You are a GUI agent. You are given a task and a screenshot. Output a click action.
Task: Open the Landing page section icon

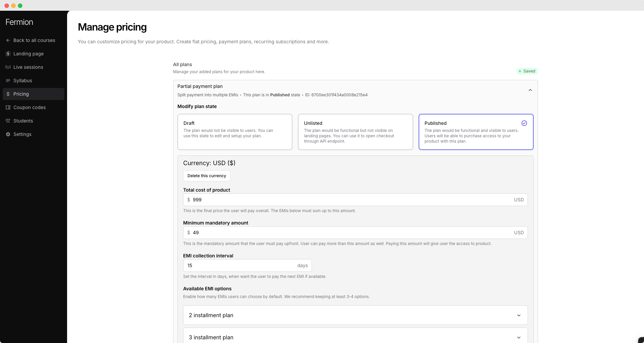pyautogui.click(x=8, y=54)
